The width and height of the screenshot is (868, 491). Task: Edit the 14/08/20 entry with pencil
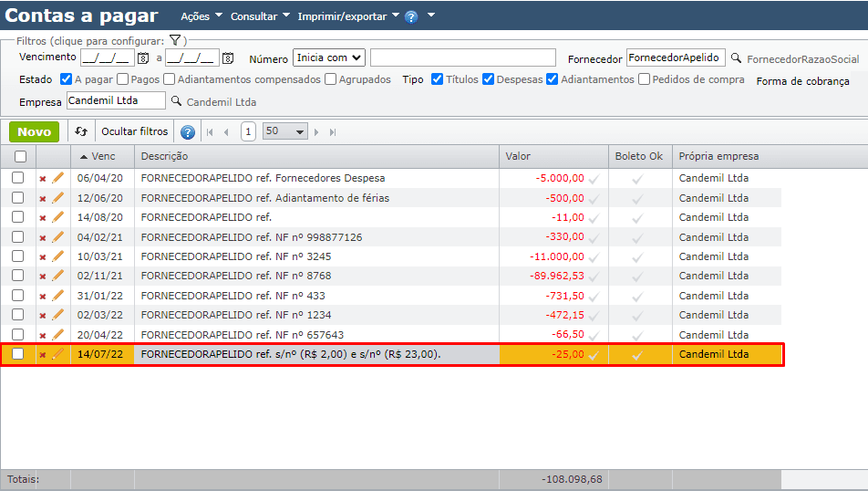(57, 217)
